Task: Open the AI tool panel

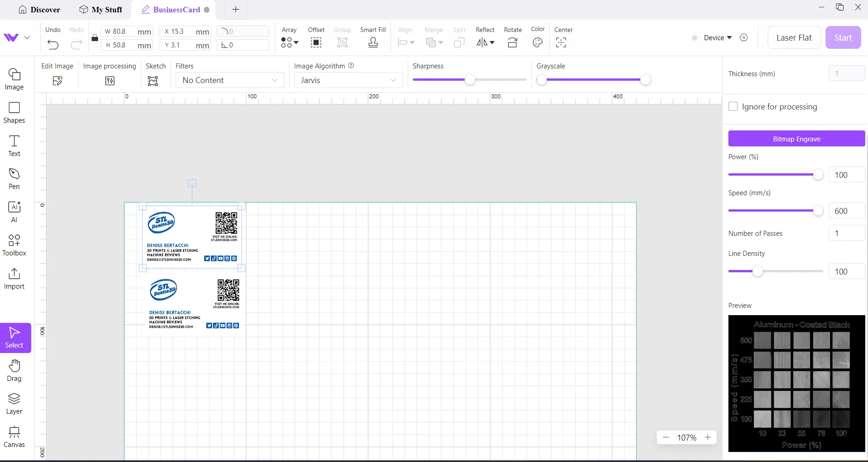Action: click(14, 212)
